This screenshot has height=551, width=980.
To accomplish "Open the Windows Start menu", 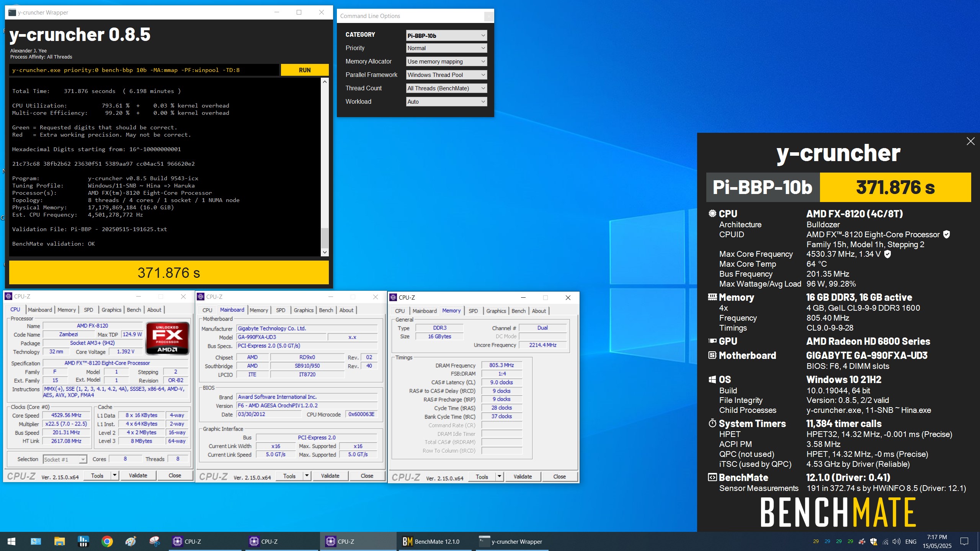I will click(11, 541).
